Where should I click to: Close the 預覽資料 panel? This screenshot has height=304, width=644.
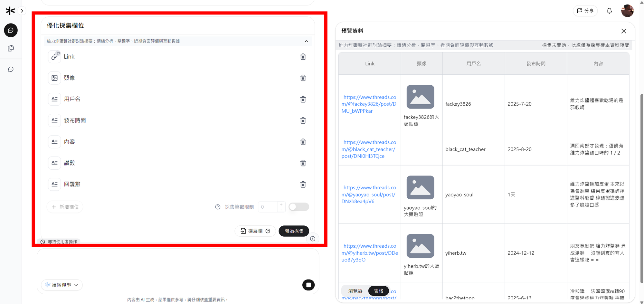[x=624, y=31]
